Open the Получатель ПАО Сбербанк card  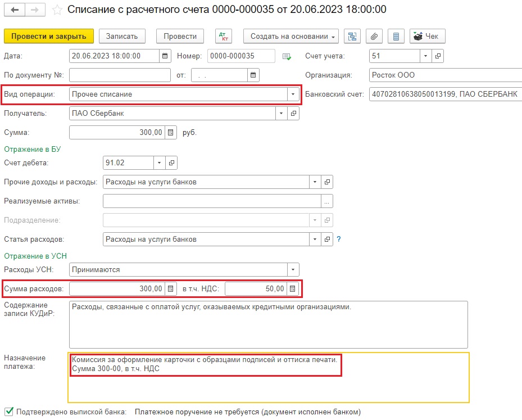[293, 113]
